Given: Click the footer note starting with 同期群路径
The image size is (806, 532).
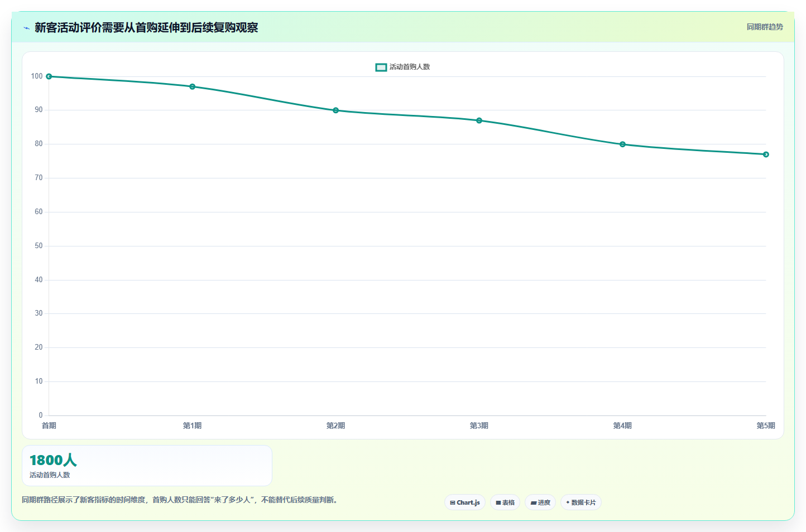Looking at the screenshot, I should click(x=180, y=500).
